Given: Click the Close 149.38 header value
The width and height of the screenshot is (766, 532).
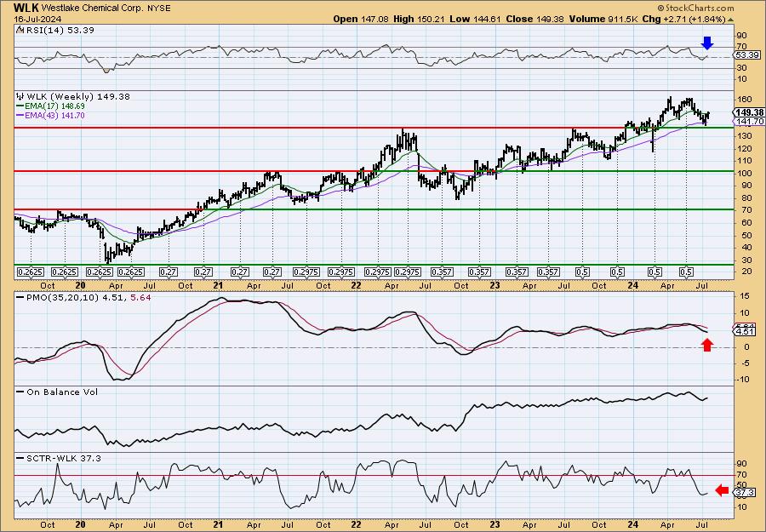Looking at the screenshot, I should (534, 19).
